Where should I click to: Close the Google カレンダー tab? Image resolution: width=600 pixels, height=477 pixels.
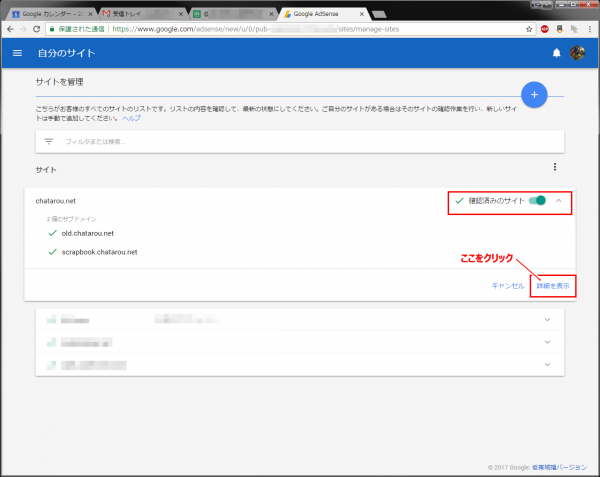coord(90,14)
